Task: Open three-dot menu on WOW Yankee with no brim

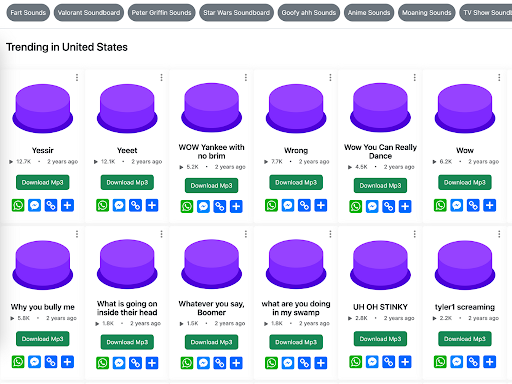Action: (x=246, y=77)
